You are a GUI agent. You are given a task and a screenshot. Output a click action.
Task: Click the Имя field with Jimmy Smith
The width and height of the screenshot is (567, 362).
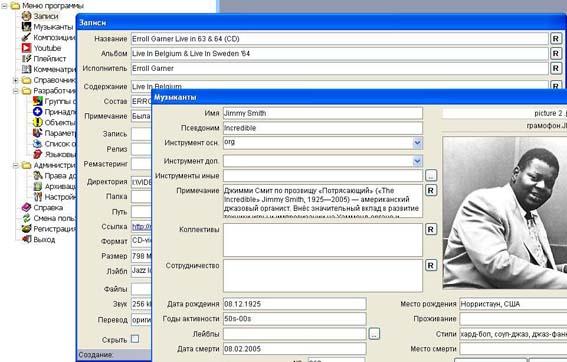(x=323, y=113)
